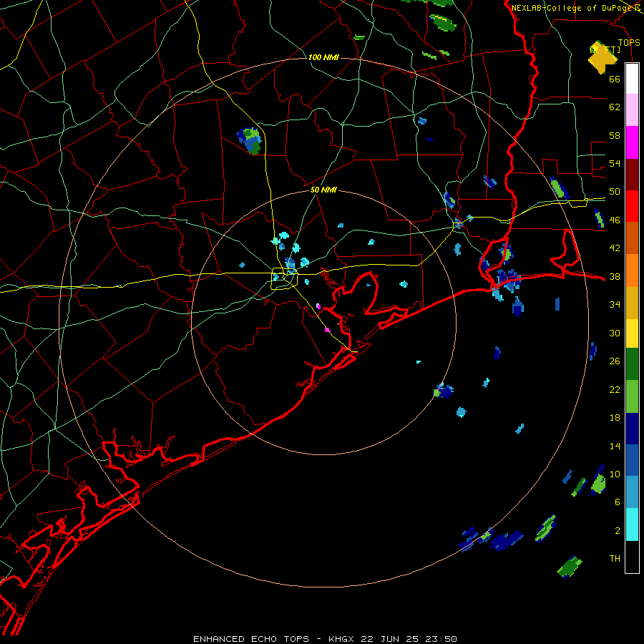Click the white swatch in the echo tops legend

pos(632,79)
